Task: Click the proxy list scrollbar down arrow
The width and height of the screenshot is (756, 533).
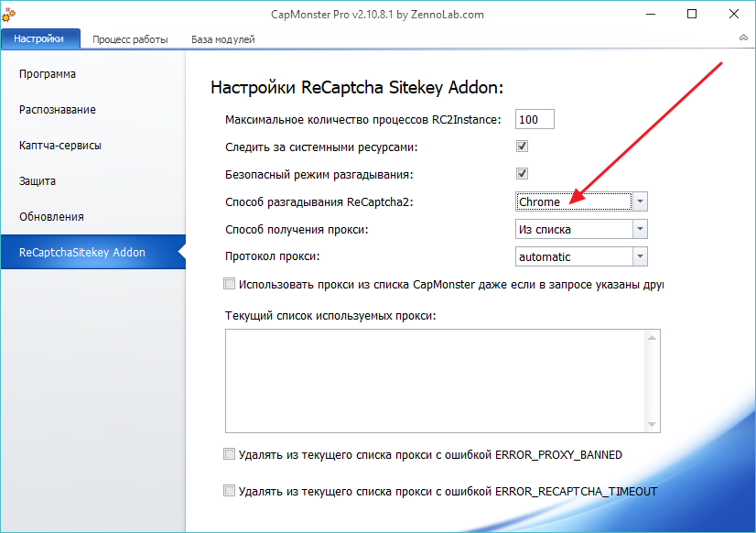Action: tap(652, 424)
